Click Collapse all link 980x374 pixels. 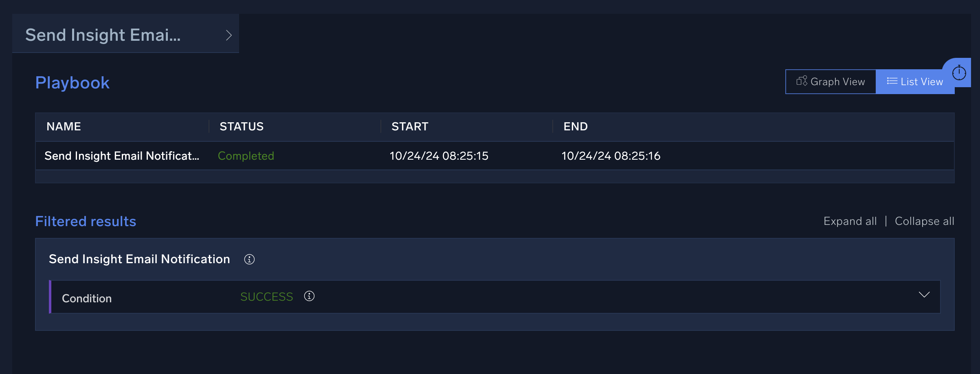[x=924, y=221]
